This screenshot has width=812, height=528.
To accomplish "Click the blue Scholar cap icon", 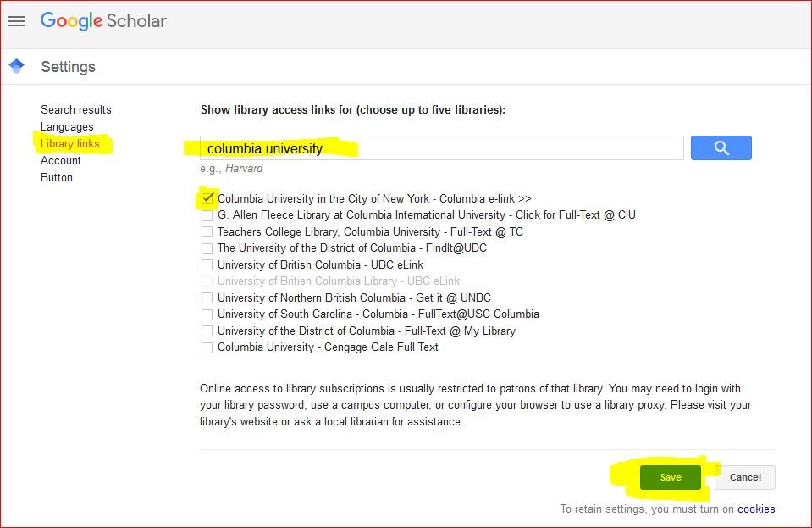I will (x=17, y=66).
